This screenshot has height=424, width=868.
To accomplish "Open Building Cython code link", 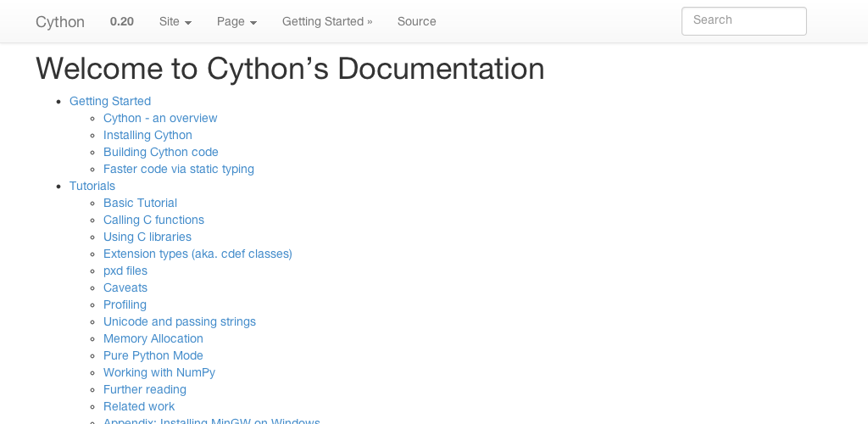I will pos(161,152).
